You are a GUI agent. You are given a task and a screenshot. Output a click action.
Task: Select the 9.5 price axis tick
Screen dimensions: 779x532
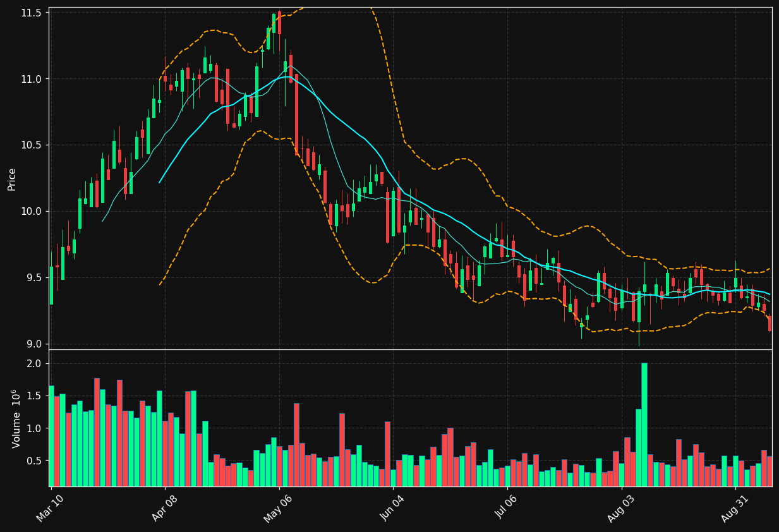[34, 277]
